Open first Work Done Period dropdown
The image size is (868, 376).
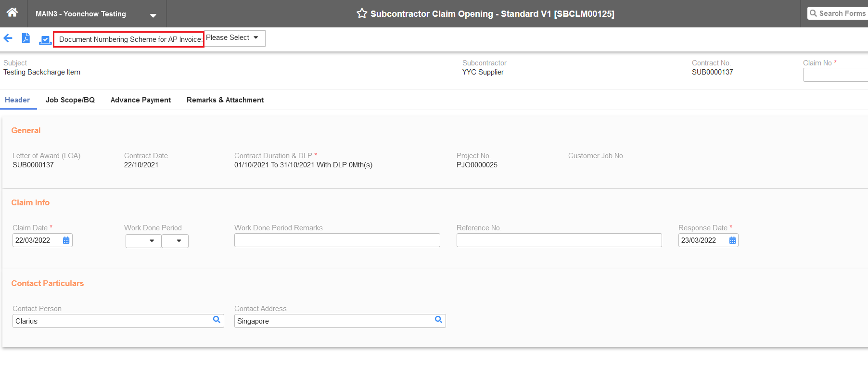click(x=143, y=241)
